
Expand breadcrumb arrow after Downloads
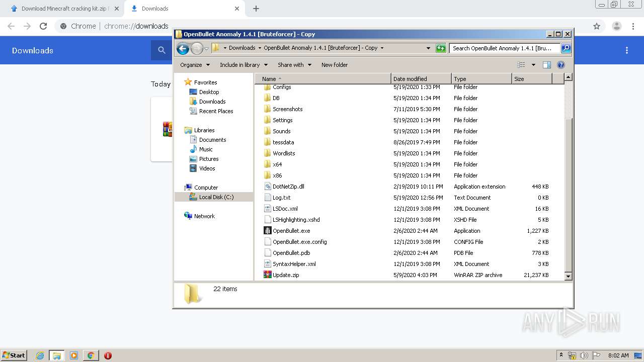[x=259, y=48]
